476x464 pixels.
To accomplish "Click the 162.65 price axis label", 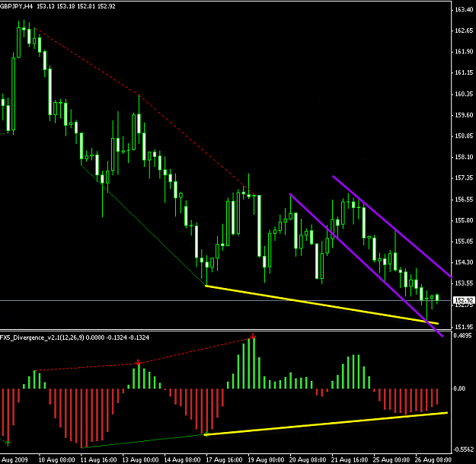I will [464, 30].
